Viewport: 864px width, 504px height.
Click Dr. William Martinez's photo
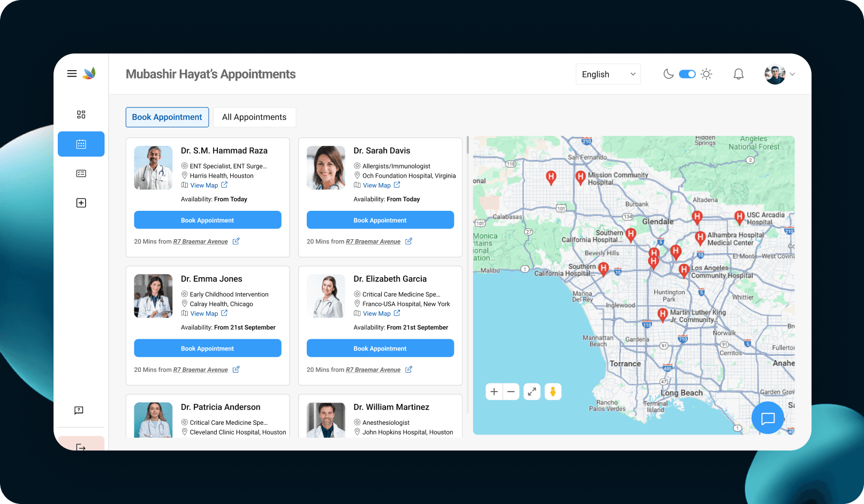coord(326,420)
